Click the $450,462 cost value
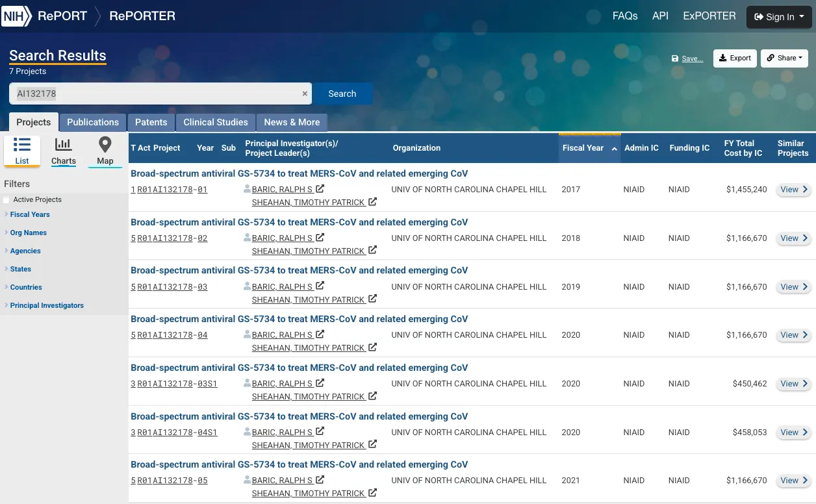Screen dimensions: 816x504 pos(750,384)
